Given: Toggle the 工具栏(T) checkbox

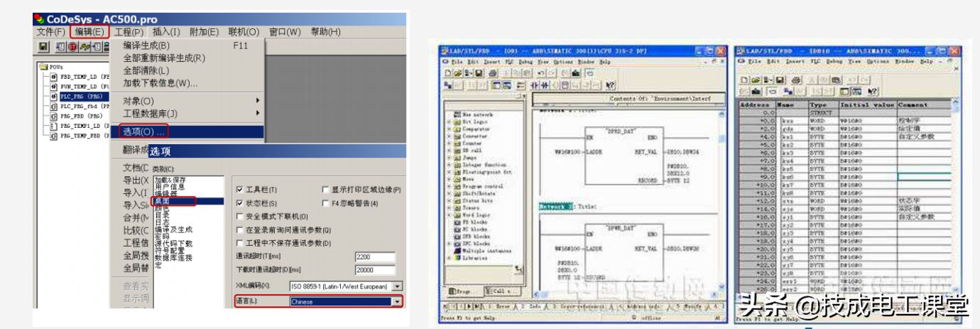Looking at the screenshot, I should pos(239,190).
